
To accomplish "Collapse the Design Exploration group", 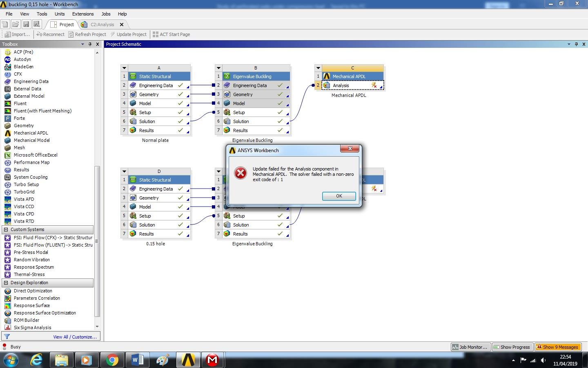I will pos(6,283).
